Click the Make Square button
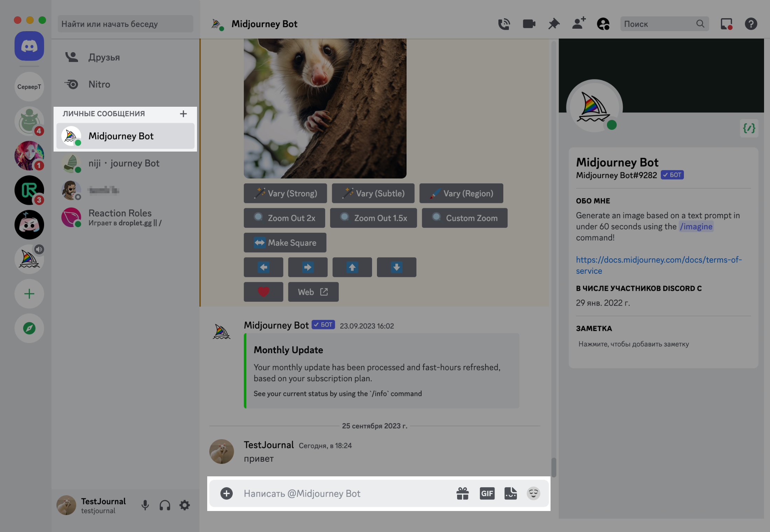This screenshot has width=770, height=532. pyautogui.click(x=285, y=243)
